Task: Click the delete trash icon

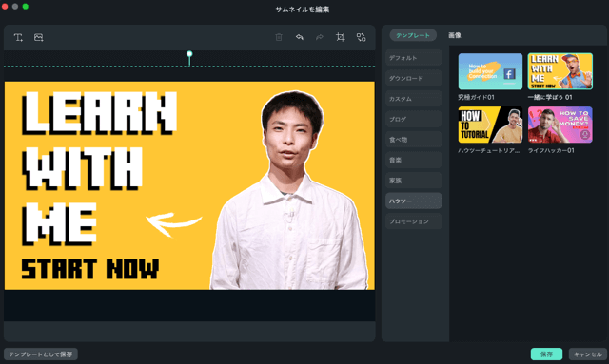Action: tap(279, 37)
